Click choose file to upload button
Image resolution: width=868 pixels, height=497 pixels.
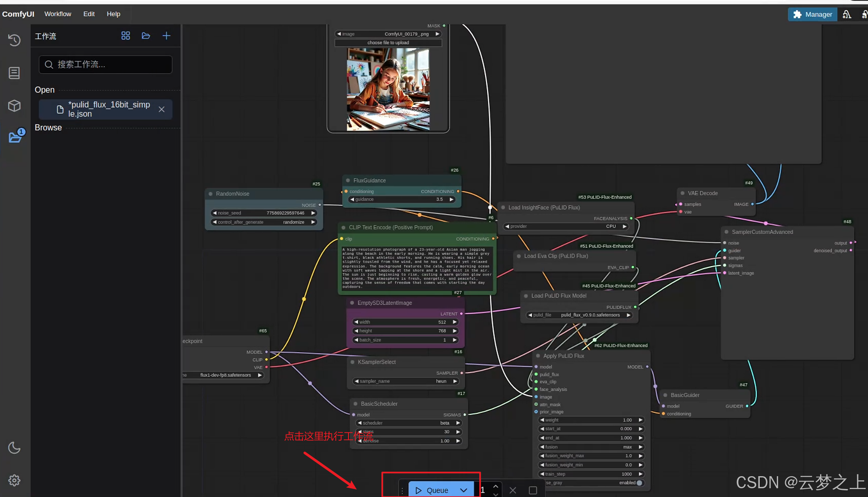[x=388, y=42]
